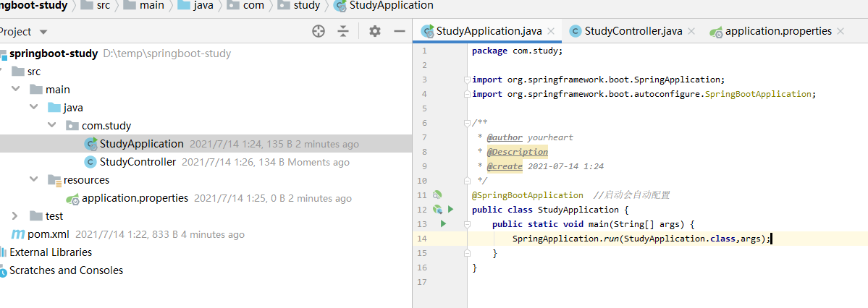Screen dimensions: 868x308
Task: Select the springboot-study project root
Action: click(x=54, y=54)
